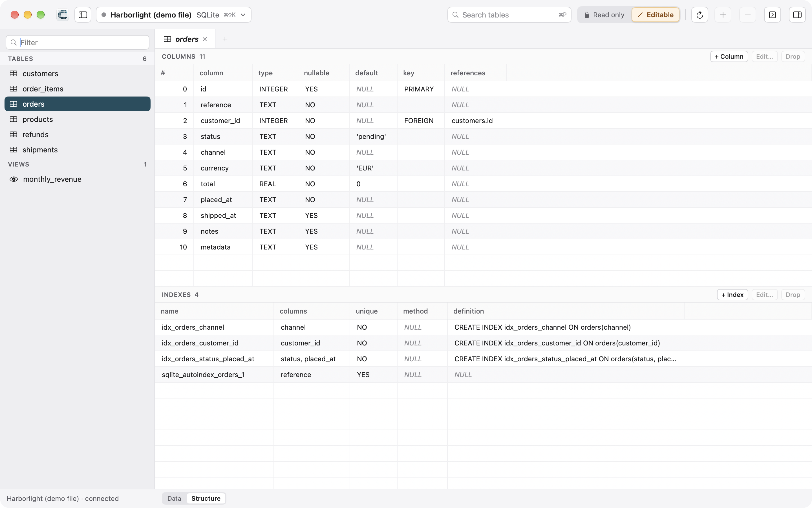
Task: Toggle the left sidebar panel icon
Action: (83, 15)
